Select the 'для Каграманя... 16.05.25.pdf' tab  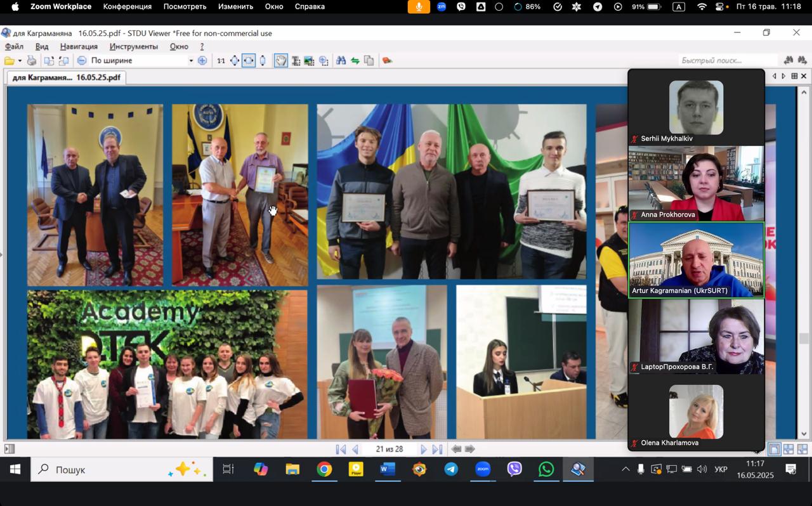66,77
